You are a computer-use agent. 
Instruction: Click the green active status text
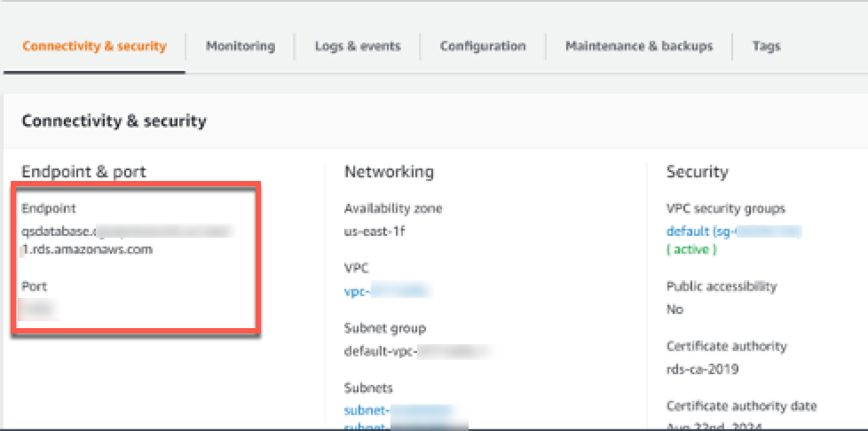(x=691, y=250)
